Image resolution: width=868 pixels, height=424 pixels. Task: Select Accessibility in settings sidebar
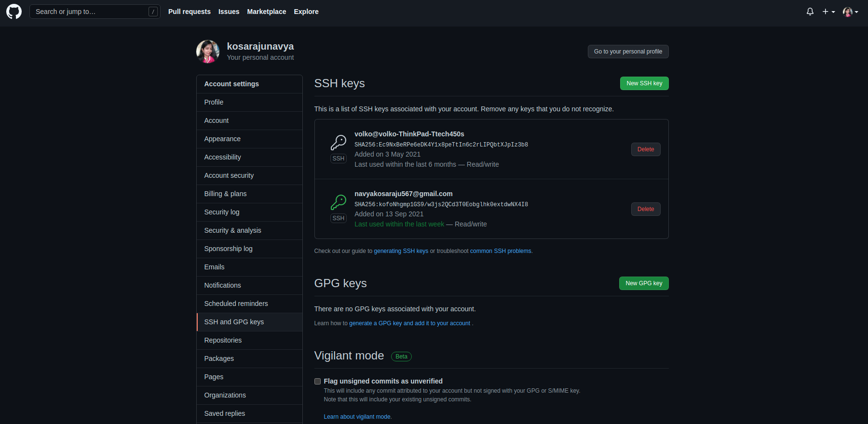(249, 157)
